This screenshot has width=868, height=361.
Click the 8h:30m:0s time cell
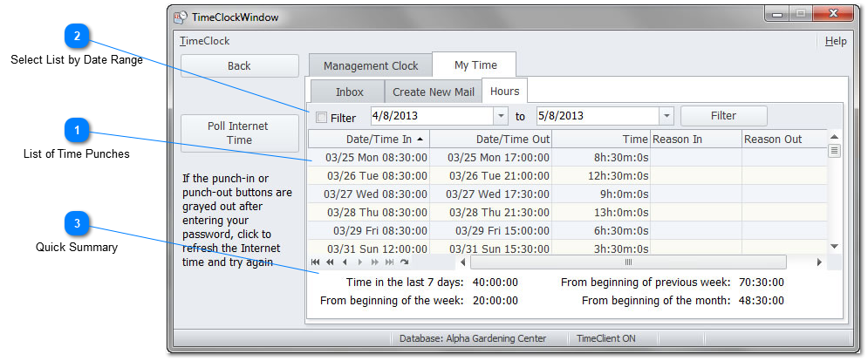601,157
